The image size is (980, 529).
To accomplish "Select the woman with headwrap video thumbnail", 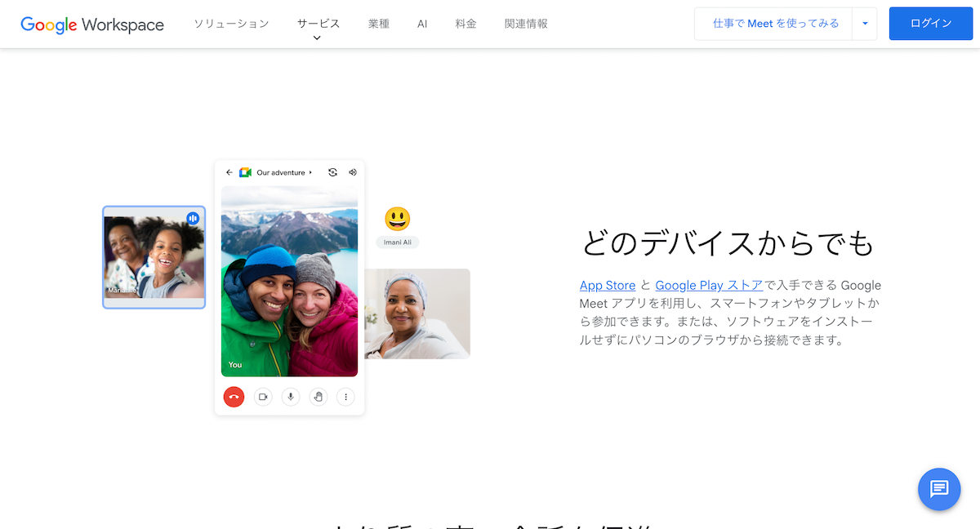I will click(417, 313).
